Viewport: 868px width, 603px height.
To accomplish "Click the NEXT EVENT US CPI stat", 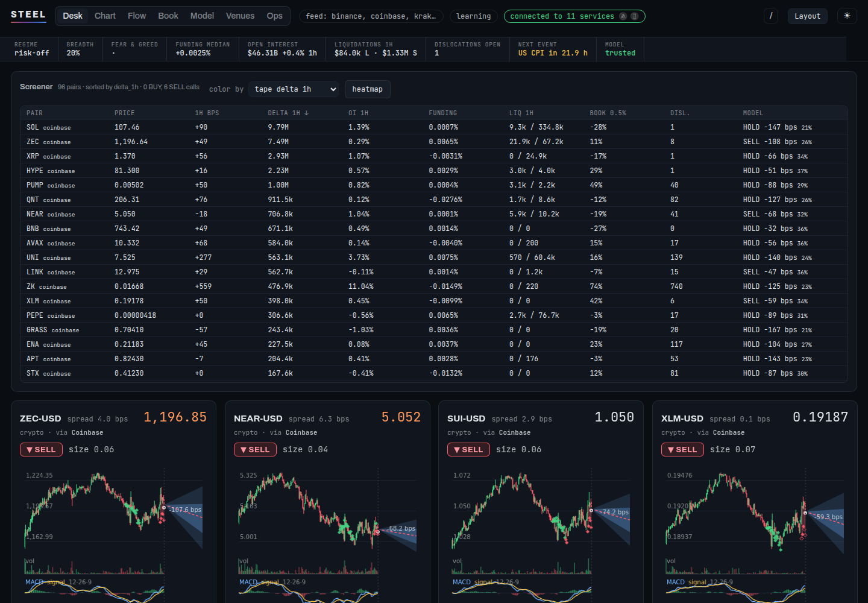I will (x=553, y=49).
